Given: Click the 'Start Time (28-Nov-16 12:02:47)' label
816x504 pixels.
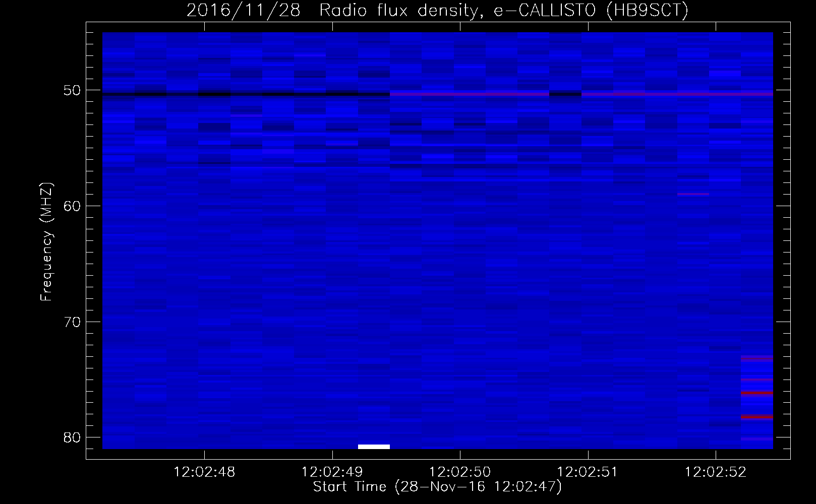Looking at the screenshot, I should 437,487.
